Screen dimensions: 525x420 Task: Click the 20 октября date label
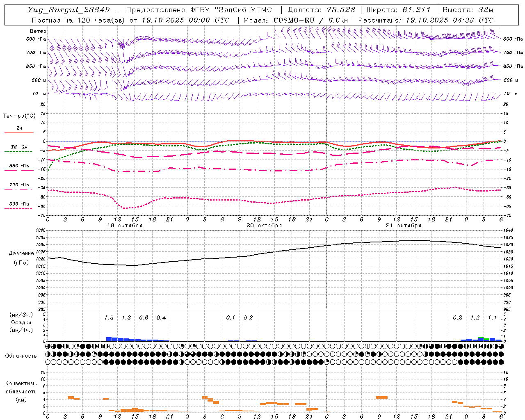(x=264, y=226)
